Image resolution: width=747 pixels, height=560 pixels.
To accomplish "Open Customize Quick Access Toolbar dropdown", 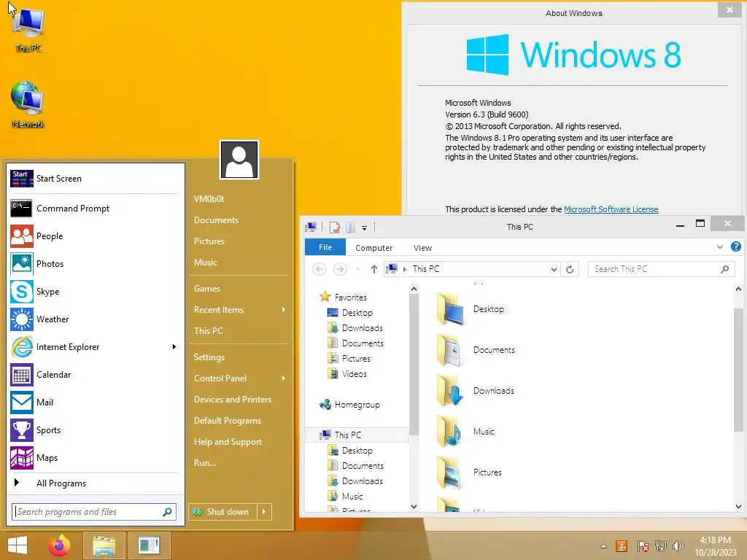I will pos(365,228).
